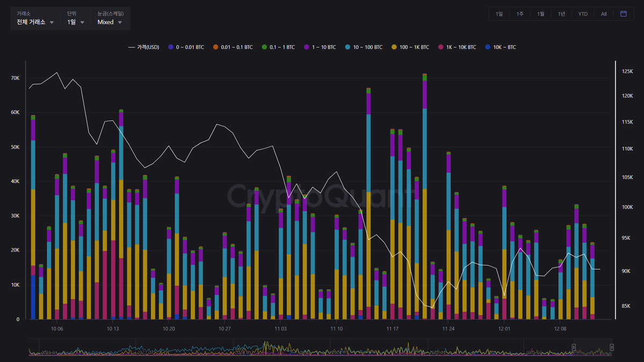Click the 11 03 date axis label
This screenshot has width=644, height=362.
click(x=281, y=328)
